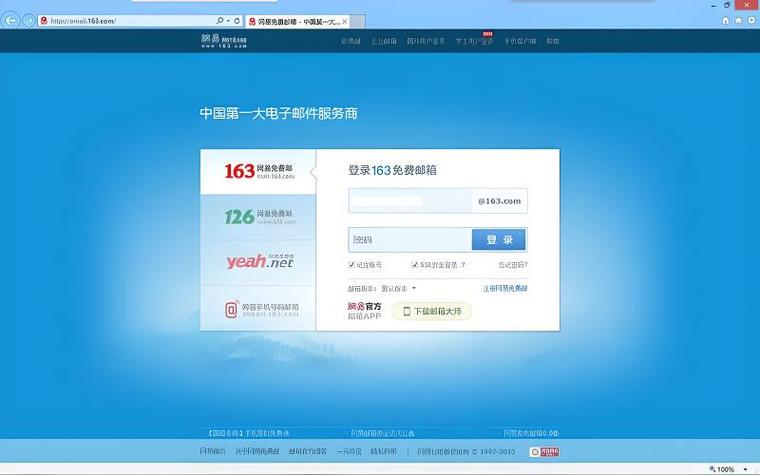This screenshot has height=475, width=760.
Task: Select the 163 网易免费邮 mailbox tab
Action: click(x=258, y=172)
